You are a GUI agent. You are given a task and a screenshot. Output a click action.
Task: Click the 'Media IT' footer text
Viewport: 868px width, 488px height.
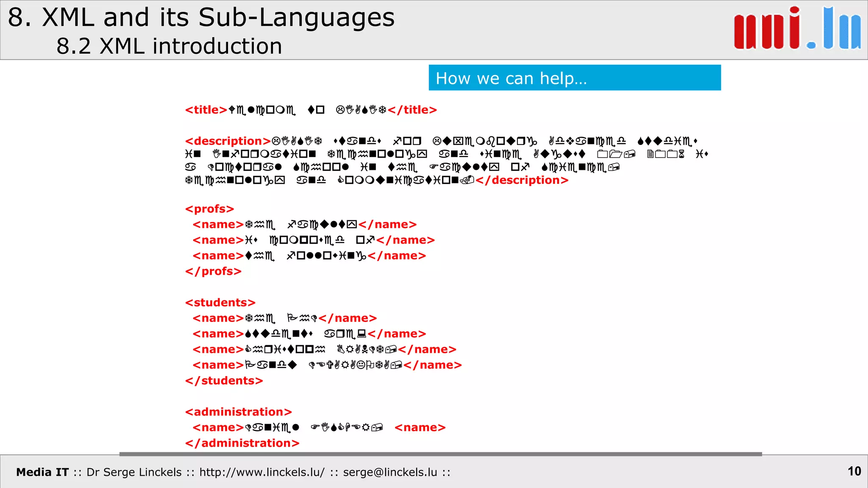(42, 472)
